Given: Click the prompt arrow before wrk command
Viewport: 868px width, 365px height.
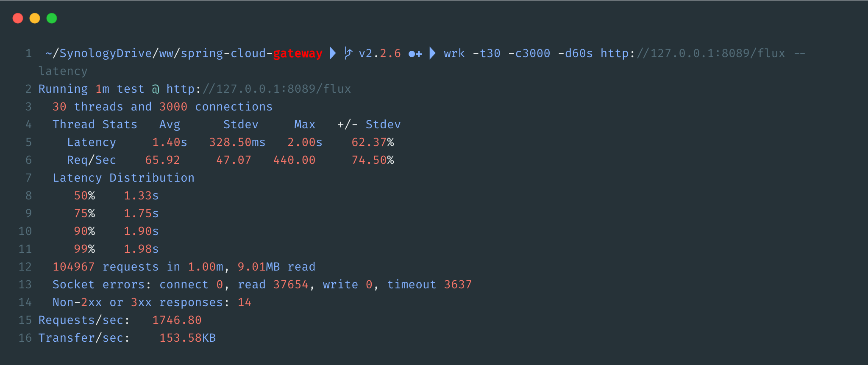Looking at the screenshot, I should [x=432, y=53].
